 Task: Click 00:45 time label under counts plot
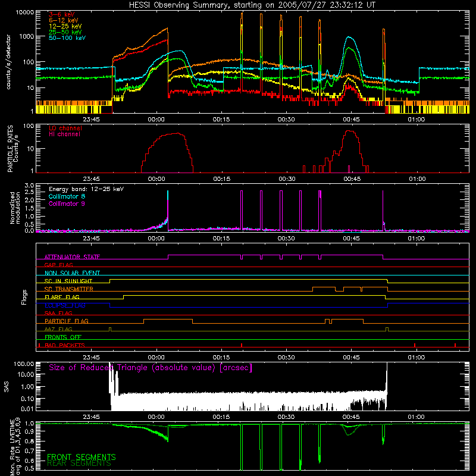click(351, 120)
